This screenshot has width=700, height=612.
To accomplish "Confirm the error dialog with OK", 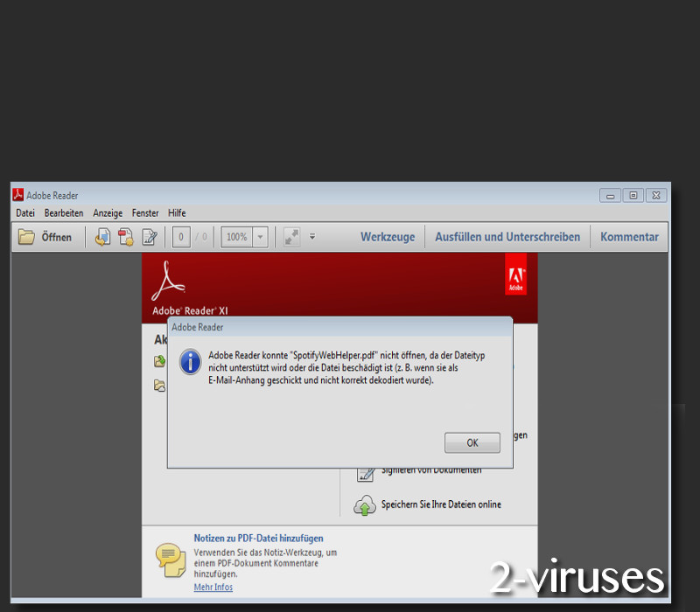I will (x=472, y=442).
